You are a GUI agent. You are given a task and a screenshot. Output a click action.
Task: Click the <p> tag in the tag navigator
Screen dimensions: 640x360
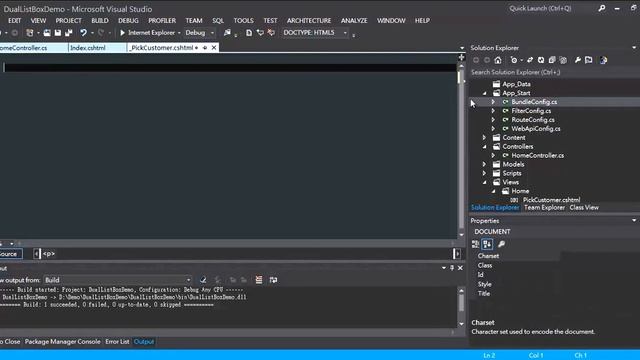[49, 254]
